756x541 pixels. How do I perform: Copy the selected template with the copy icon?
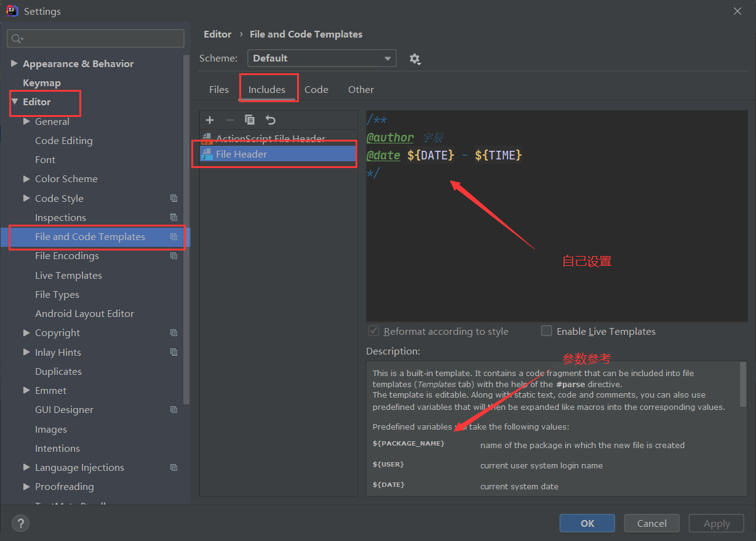pyautogui.click(x=250, y=120)
